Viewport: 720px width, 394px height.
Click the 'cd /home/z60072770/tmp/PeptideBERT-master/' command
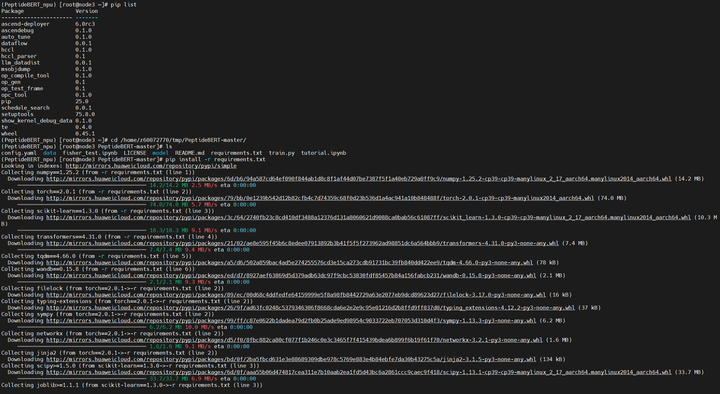[179, 140]
